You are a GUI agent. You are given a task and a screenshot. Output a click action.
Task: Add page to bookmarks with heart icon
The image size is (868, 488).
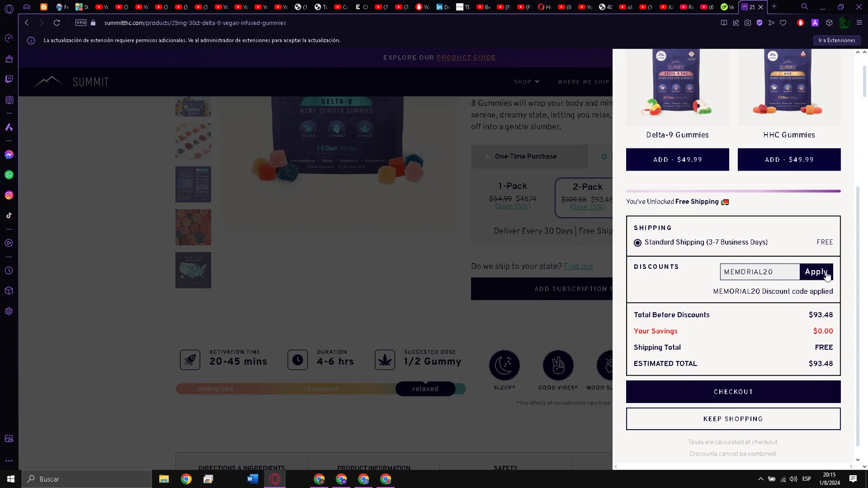[783, 23]
